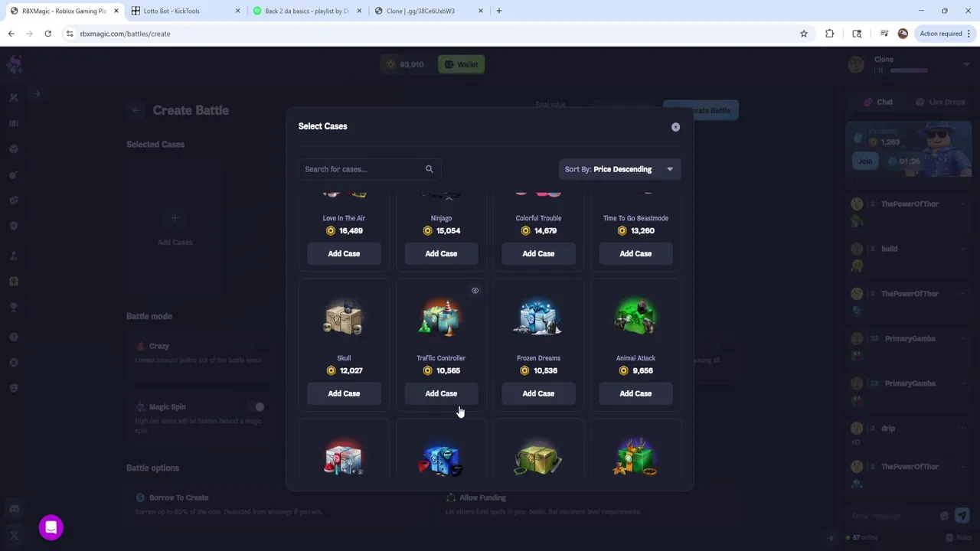Select the blue masked case thumbnail

[441, 458]
